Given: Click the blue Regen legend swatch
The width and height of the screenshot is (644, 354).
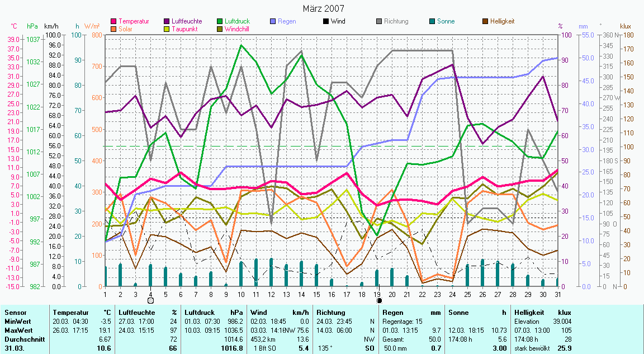Looking at the screenshot, I should tap(272, 21).
